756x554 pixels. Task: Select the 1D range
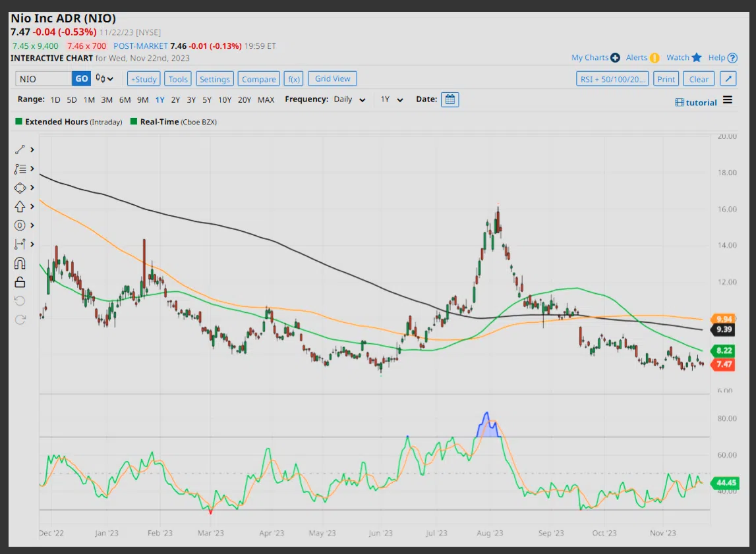click(55, 99)
